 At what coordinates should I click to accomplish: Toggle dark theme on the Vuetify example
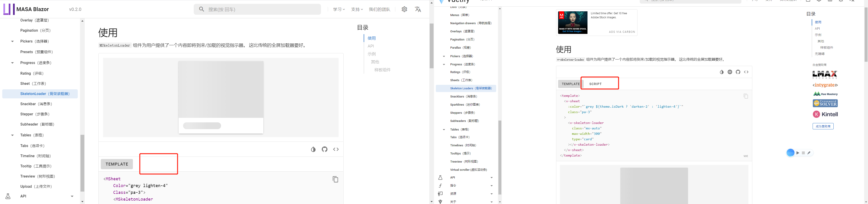[x=722, y=72]
